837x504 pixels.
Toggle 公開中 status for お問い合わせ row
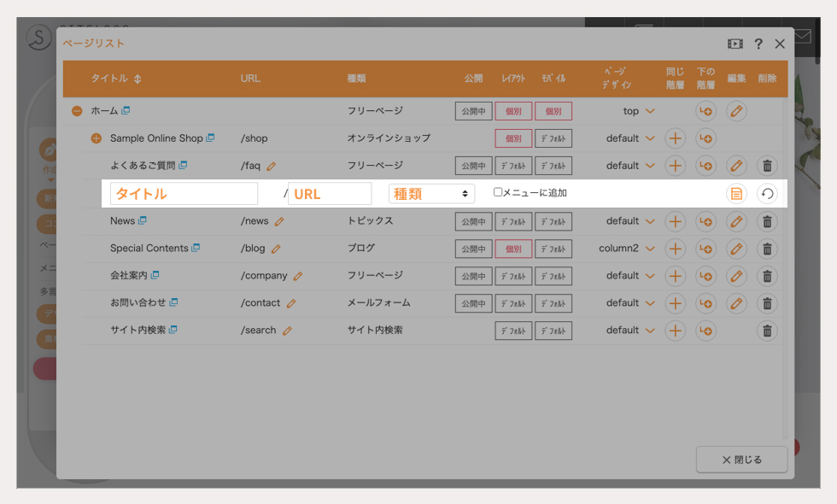pos(473,303)
